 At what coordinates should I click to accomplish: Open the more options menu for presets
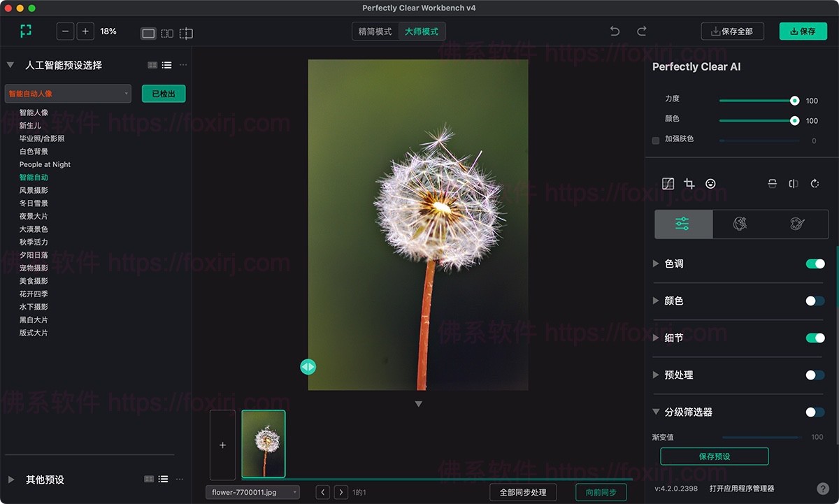tap(183, 64)
